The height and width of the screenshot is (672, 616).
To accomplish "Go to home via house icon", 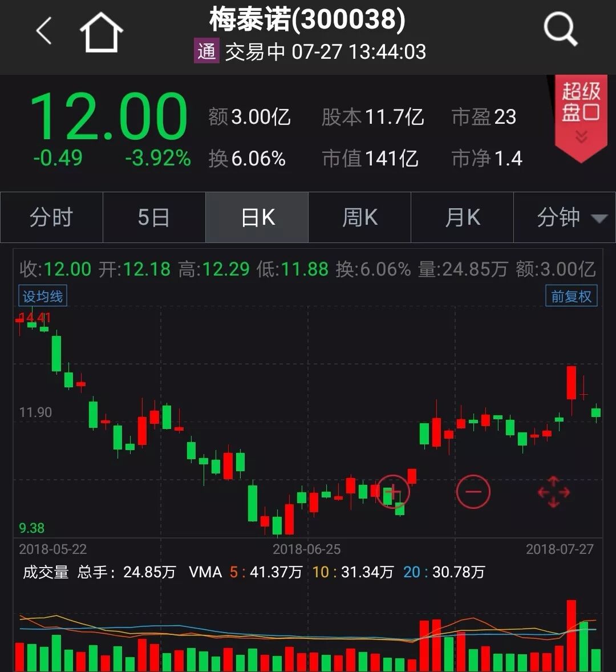I will [x=102, y=32].
